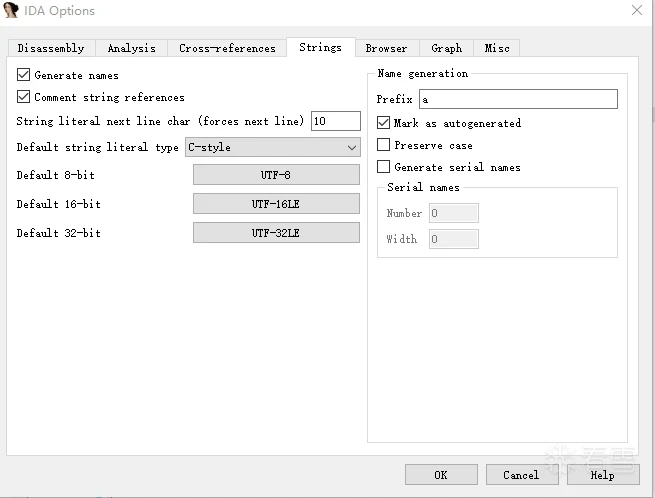Open the Graph tab
Viewport: 655px width, 498px height.
[446, 48]
